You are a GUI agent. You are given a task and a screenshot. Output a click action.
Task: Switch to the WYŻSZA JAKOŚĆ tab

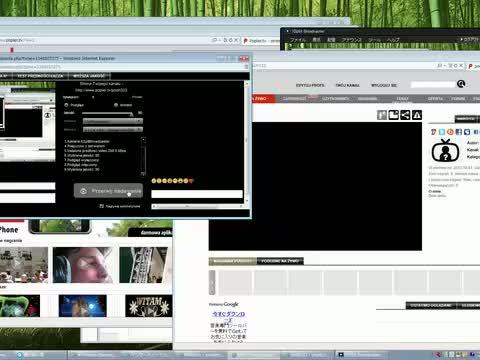pyautogui.click(x=89, y=76)
